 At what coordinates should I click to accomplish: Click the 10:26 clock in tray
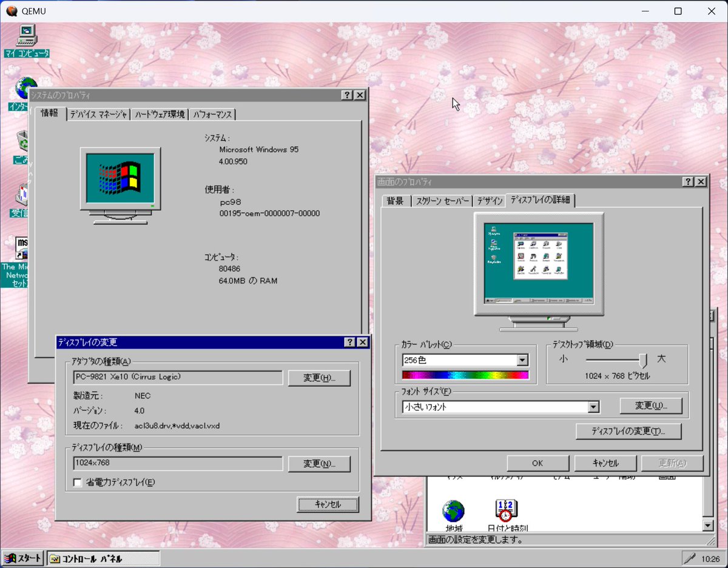coord(710,558)
